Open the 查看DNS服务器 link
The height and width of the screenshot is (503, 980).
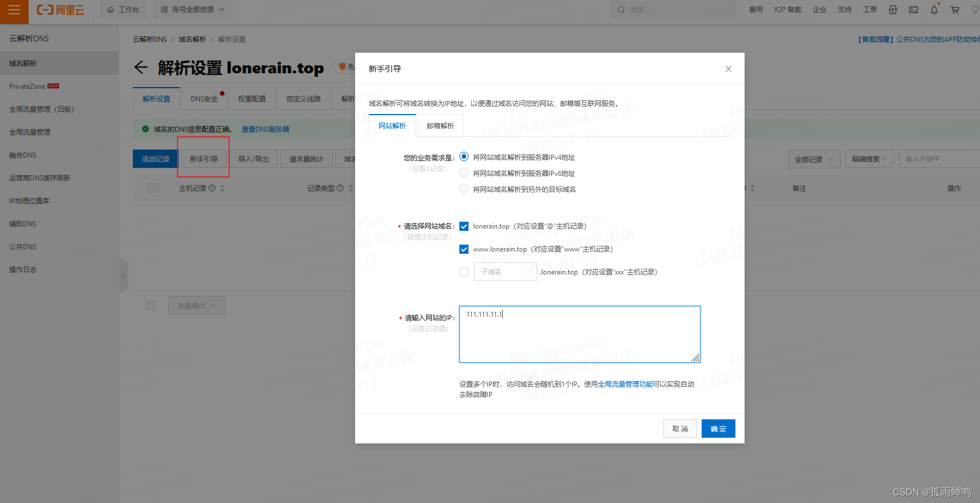(265, 129)
